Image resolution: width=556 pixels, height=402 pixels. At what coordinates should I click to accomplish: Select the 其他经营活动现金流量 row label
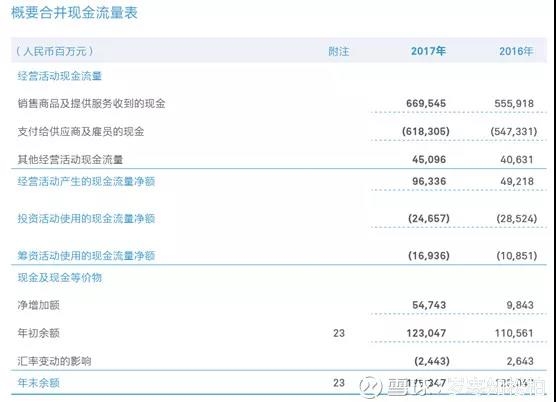70,160
